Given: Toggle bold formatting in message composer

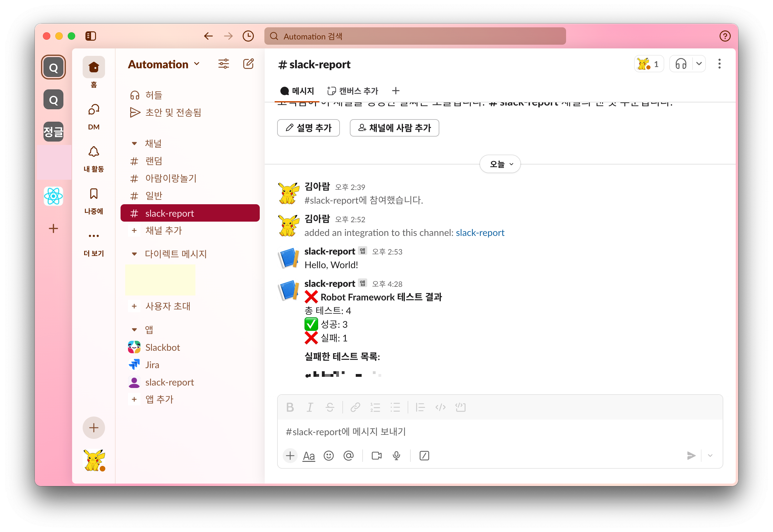Looking at the screenshot, I should (290, 407).
